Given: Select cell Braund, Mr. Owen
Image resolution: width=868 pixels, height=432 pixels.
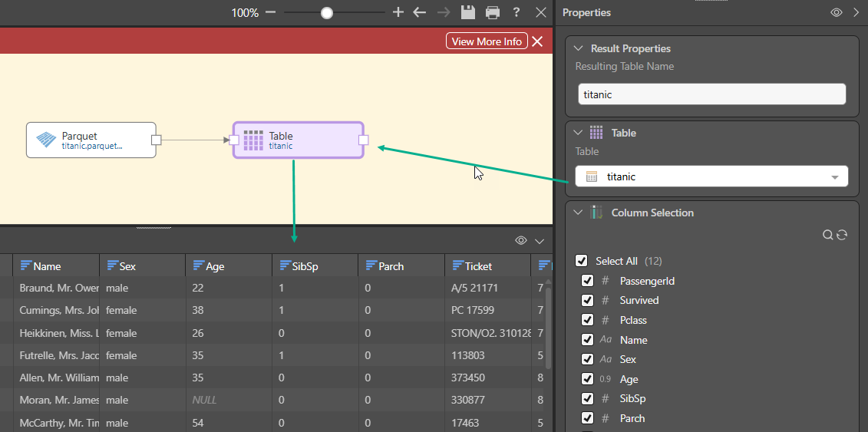Looking at the screenshot, I should pos(56,288).
